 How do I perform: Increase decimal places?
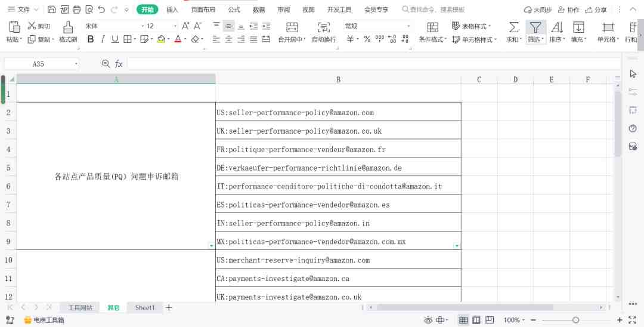392,39
